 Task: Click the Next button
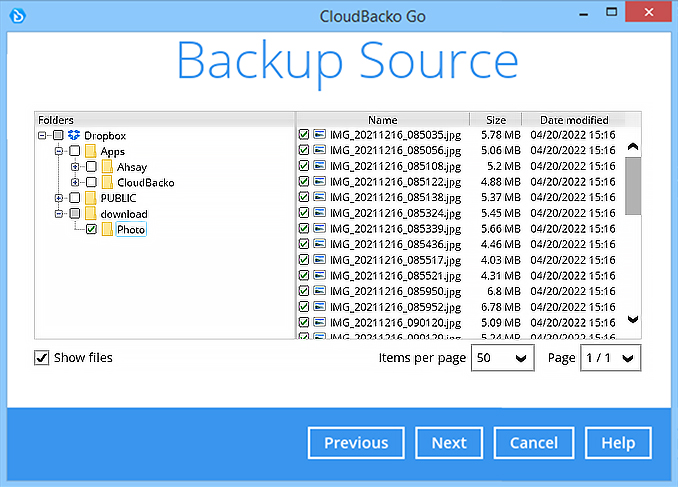449,443
